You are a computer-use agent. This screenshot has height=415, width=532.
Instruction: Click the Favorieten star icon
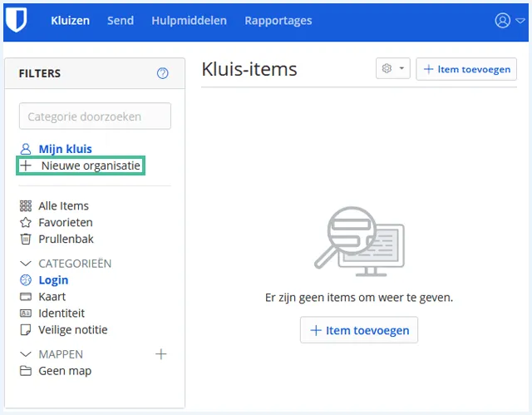(x=26, y=223)
